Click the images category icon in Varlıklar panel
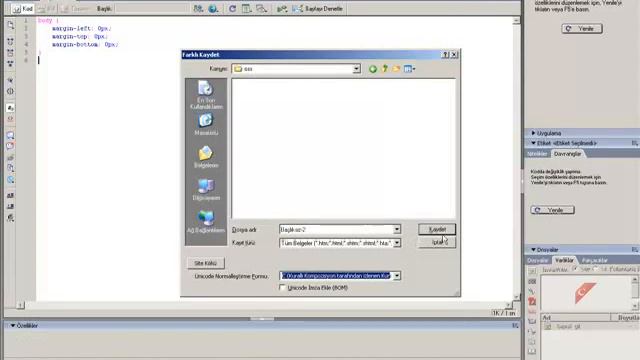This screenshot has height=360, width=640. (532, 271)
